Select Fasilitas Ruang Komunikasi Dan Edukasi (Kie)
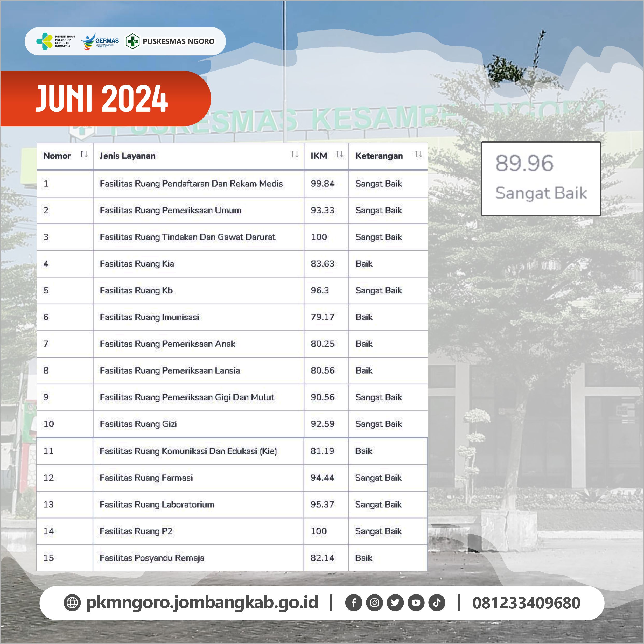The height and width of the screenshot is (644, 644). (x=188, y=451)
